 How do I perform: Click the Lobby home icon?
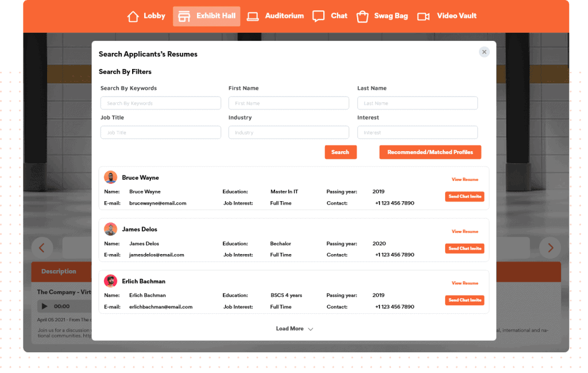pos(133,16)
